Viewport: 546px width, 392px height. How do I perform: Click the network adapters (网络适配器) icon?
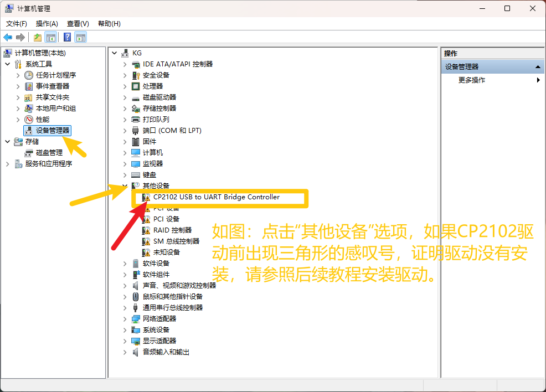(x=136, y=319)
